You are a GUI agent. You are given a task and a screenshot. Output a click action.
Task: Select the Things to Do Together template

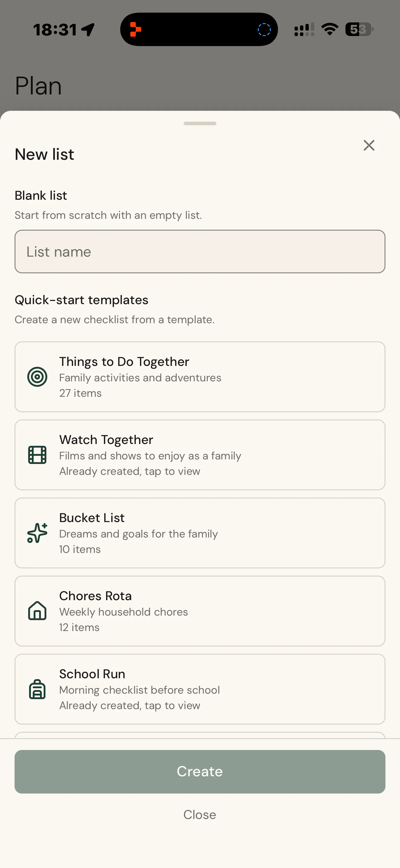click(x=200, y=377)
